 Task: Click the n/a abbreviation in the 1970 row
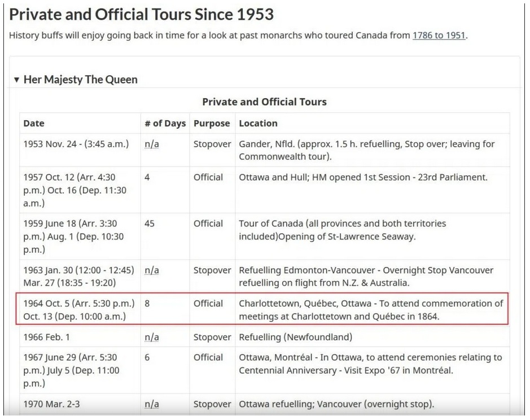pos(152,404)
